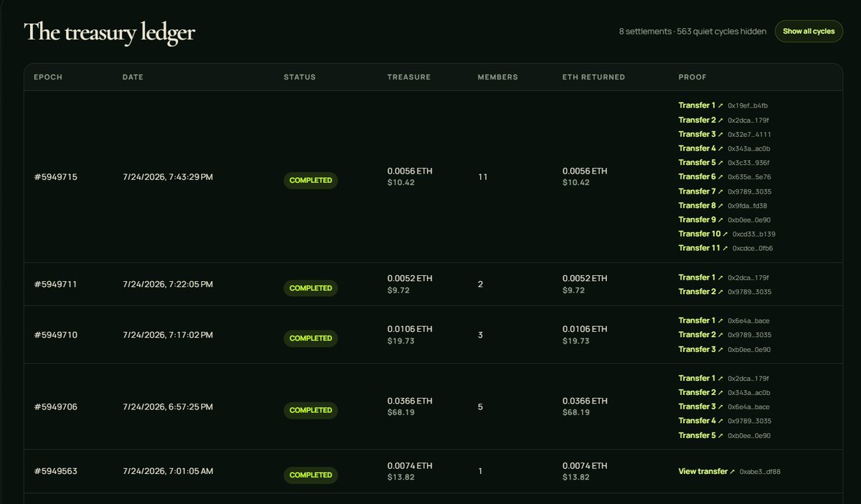Viewport: 861px width, 504px height.
Task: Select the PROOF column header
Action: click(x=692, y=77)
